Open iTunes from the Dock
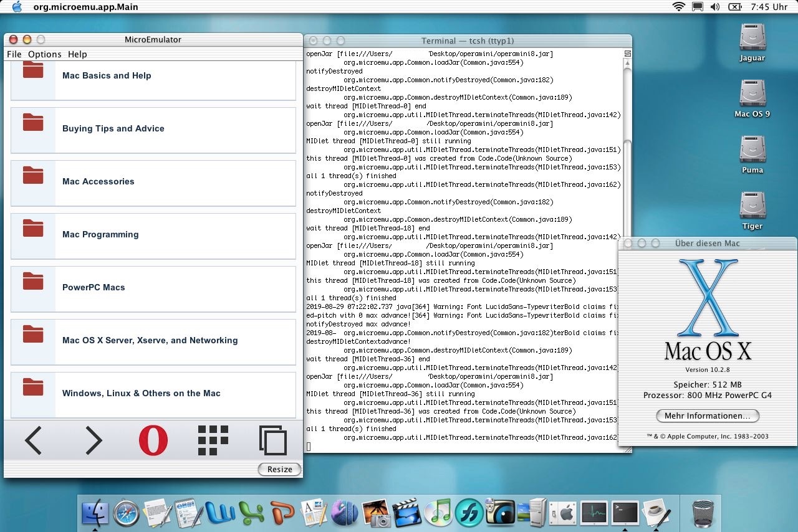The image size is (798, 532). point(438,513)
